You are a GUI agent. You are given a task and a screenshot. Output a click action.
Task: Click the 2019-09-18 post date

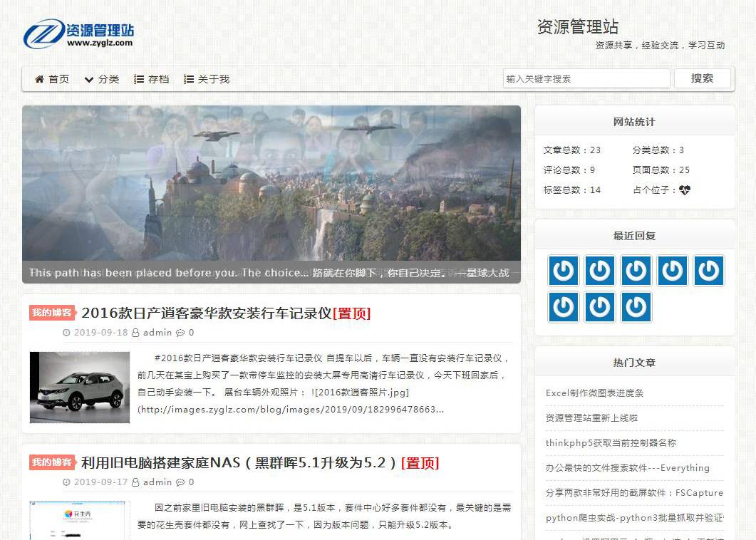pyautogui.click(x=100, y=333)
